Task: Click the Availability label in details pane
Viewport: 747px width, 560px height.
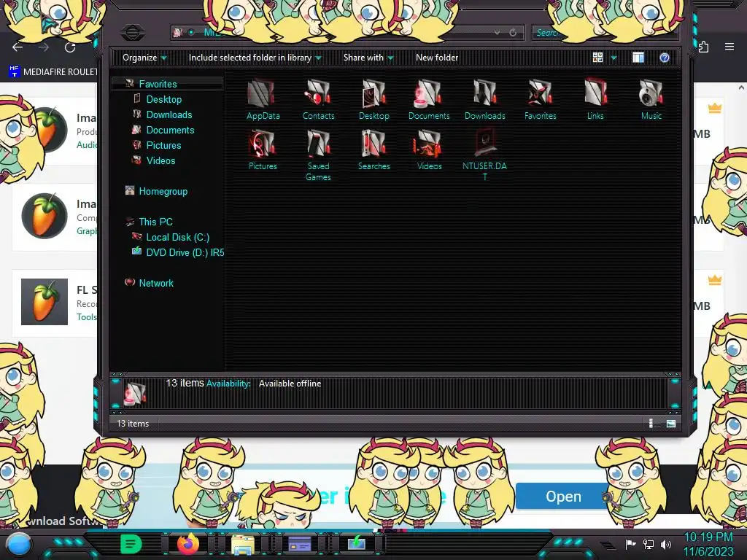Action: point(228,384)
